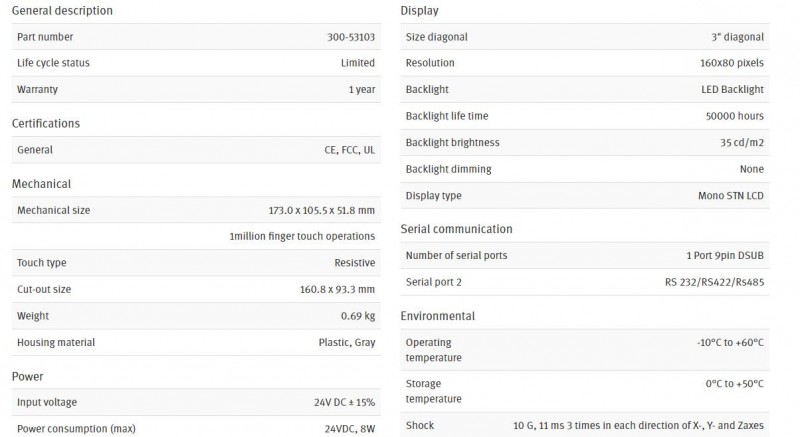Select the General description heading
Viewport: 800px width, 437px height.
pyautogui.click(x=62, y=10)
